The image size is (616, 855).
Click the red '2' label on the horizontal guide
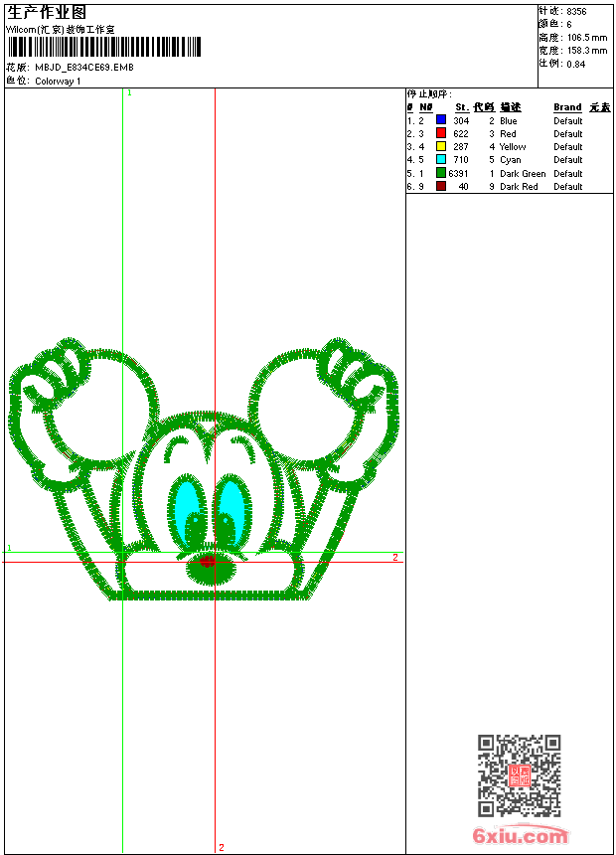[395, 557]
